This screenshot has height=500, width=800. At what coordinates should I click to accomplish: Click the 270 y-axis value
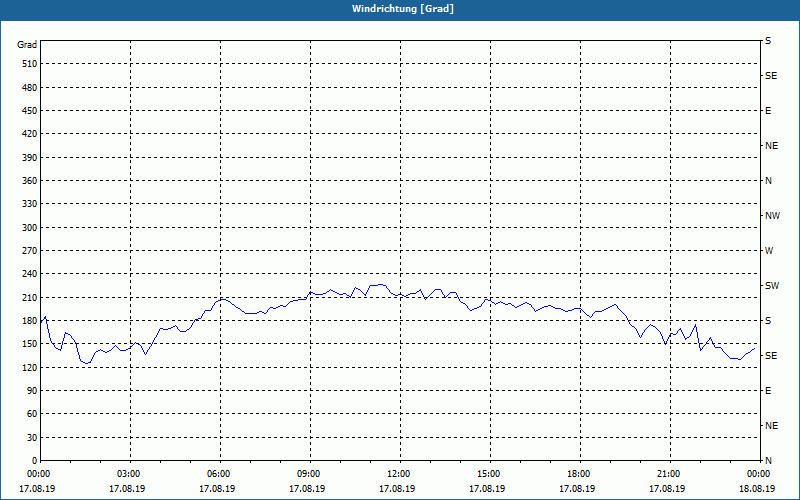pos(30,251)
